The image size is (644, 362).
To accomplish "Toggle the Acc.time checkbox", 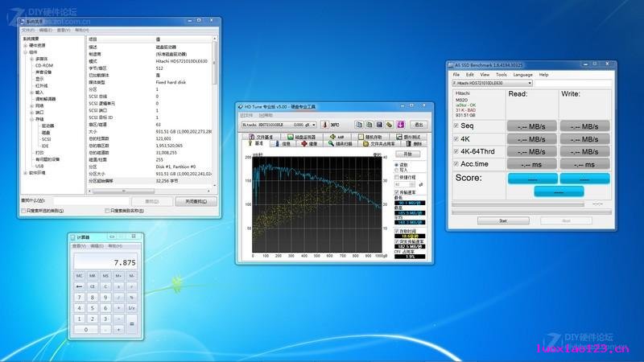I will tap(456, 164).
